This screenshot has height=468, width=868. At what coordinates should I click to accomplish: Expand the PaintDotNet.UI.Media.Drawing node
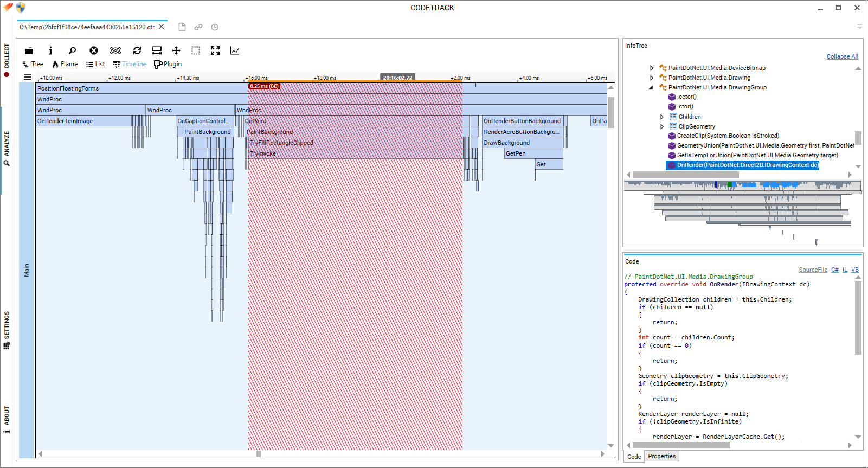pyautogui.click(x=652, y=78)
